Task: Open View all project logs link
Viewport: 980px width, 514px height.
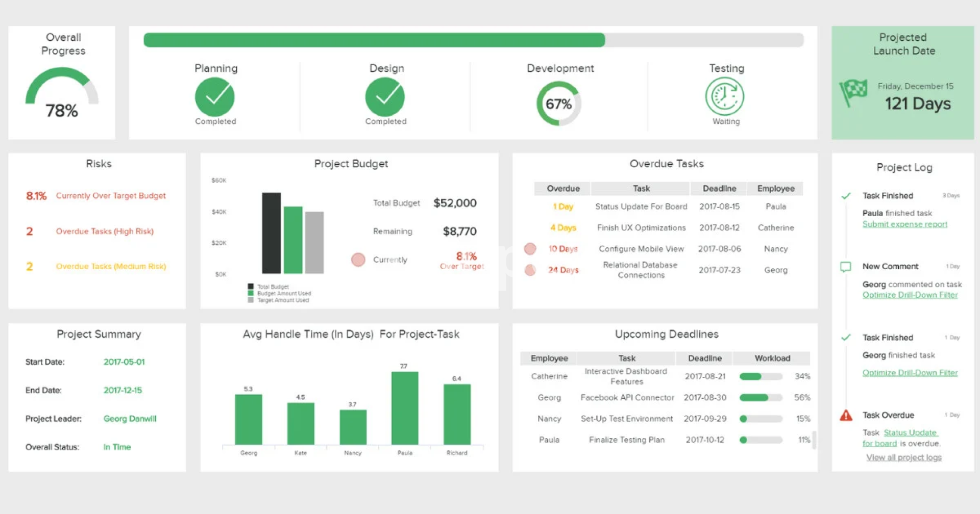Action: pos(903,457)
